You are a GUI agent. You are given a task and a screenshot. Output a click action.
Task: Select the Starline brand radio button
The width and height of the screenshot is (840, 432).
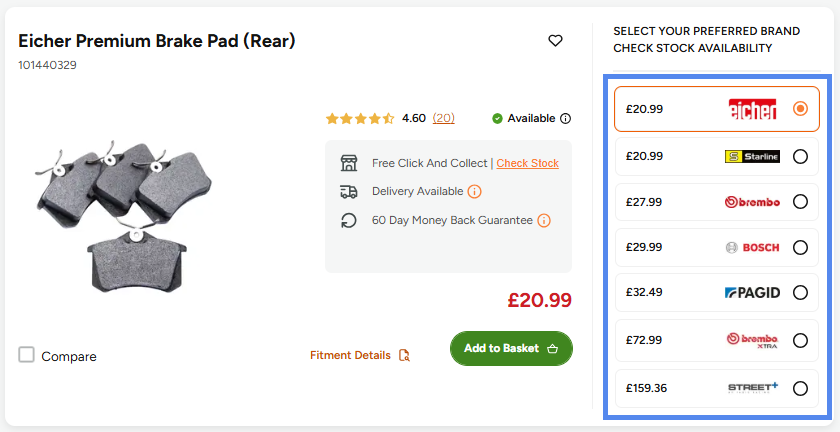point(800,157)
